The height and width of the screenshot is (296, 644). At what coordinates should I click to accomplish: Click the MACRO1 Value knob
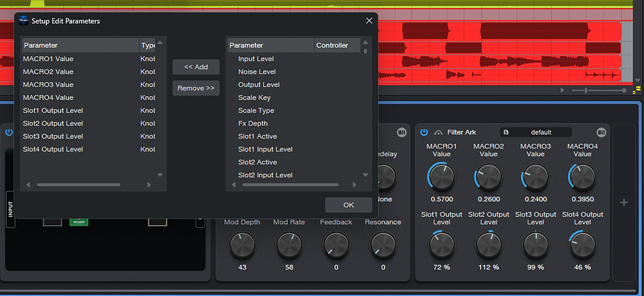(x=440, y=176)
